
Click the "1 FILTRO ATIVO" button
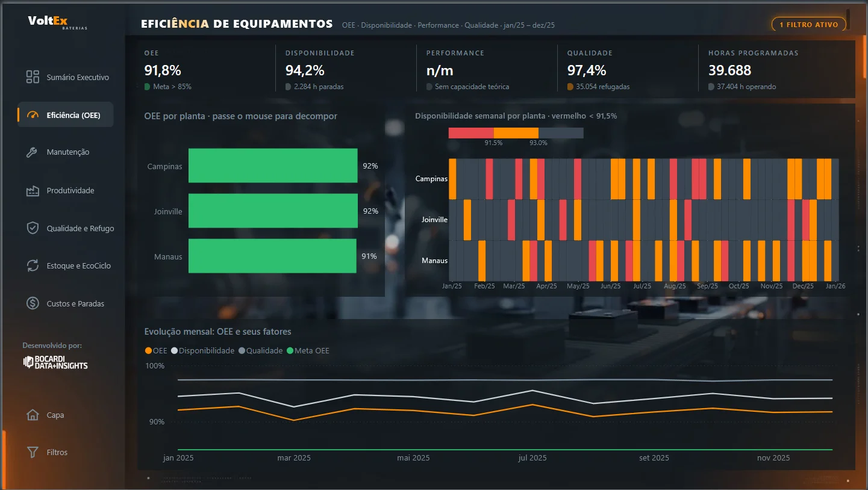point(809,25)
